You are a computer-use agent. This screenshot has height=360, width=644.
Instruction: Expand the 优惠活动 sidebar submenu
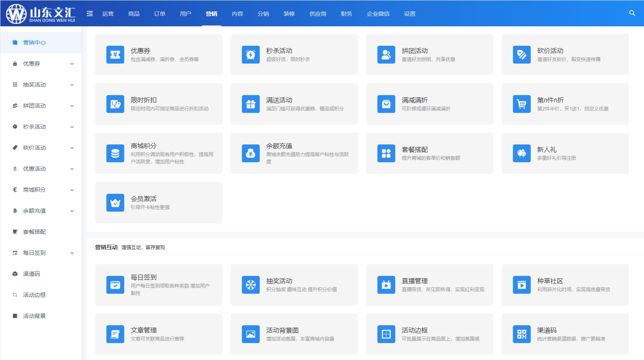click(72, 169)
